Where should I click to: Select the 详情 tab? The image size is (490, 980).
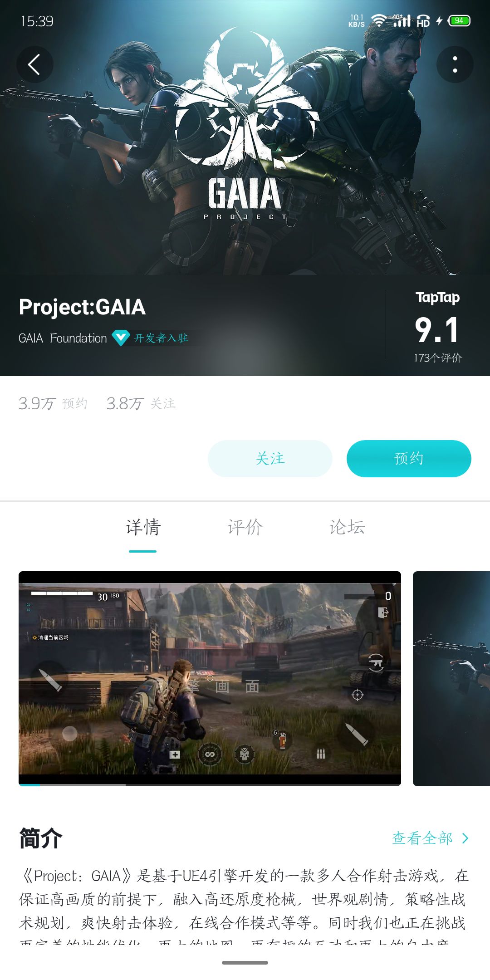[x=143, y=527]
